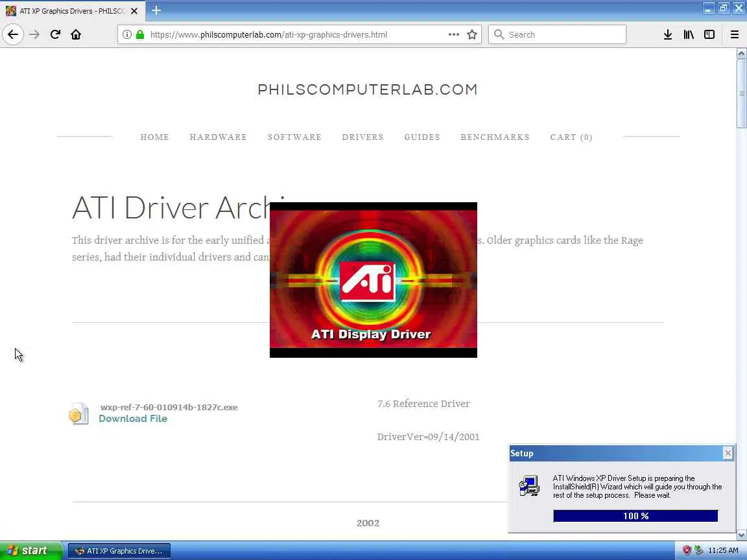Open the BENCHMARKS nav menu item
The image size is (747, 560).
pos(495,137)
